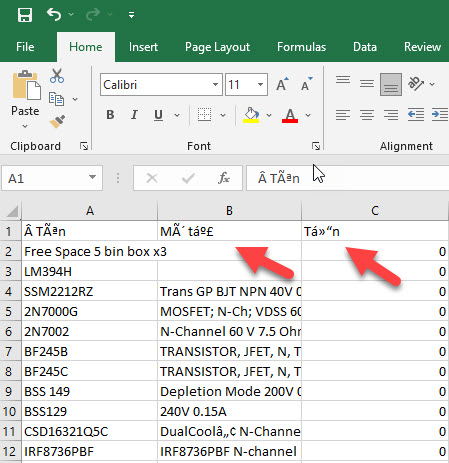Select column C header
The image size is (449, 463).
pyautogui.click(x=375, y=211)
